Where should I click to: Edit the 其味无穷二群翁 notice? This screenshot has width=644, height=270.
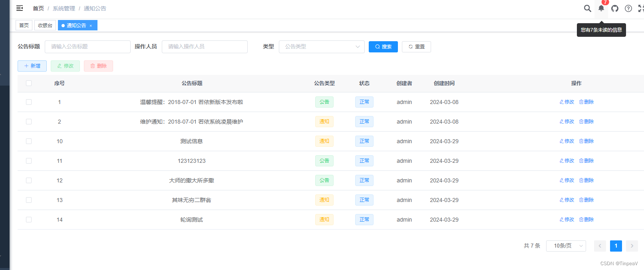tap(567, 200)
